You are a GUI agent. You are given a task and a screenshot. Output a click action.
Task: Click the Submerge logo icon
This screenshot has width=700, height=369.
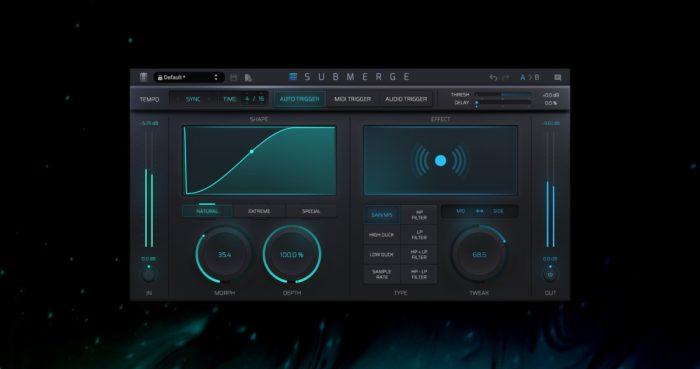tap(293, 77)
